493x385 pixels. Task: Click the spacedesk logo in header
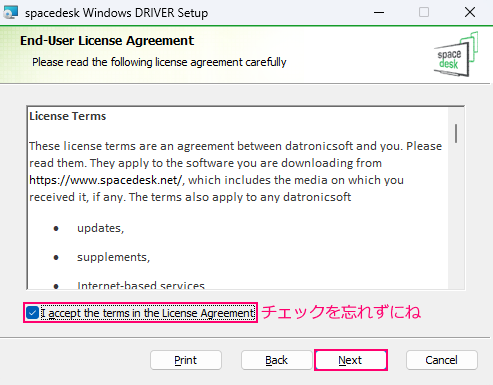coord(456,54)
